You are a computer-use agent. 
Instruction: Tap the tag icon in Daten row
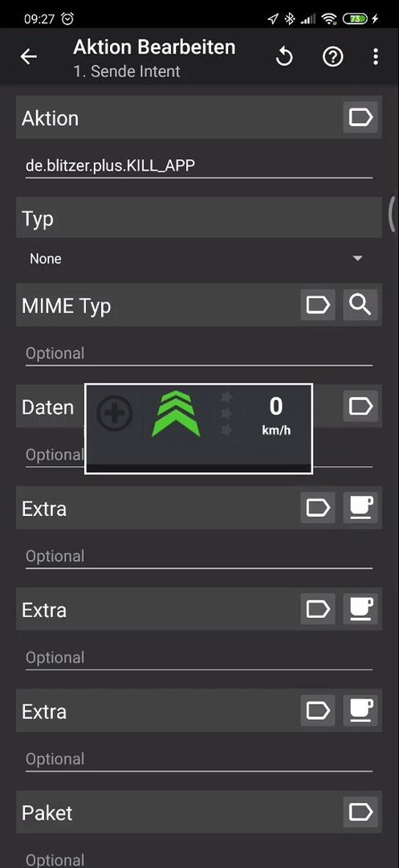click(x=360, y=407)
